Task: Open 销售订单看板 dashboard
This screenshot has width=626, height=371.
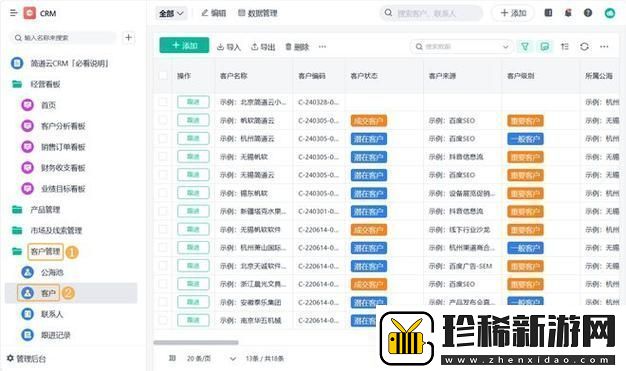Action: pyautogui.click(x=63, y=147)
